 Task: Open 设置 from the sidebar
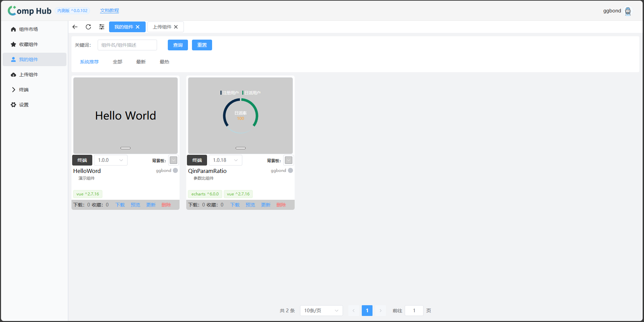tap(24, 105)
